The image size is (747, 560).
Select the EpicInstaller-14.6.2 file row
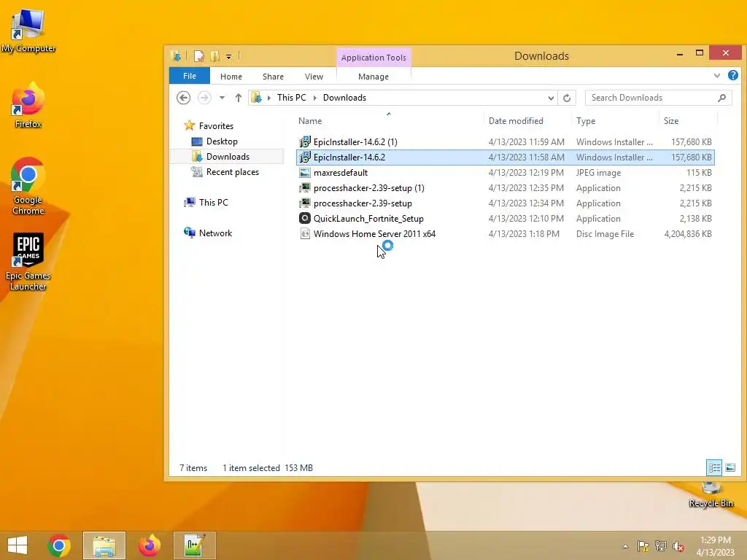tap(505, 157)
